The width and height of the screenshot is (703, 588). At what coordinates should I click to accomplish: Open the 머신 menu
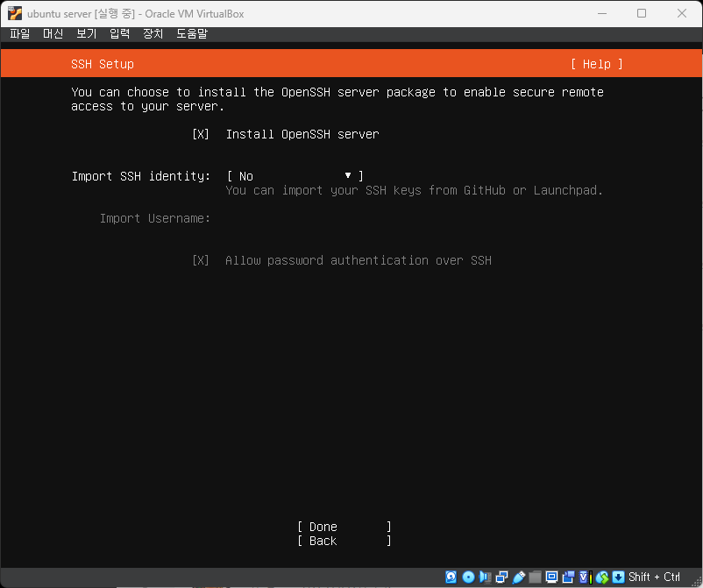[53, 33]
